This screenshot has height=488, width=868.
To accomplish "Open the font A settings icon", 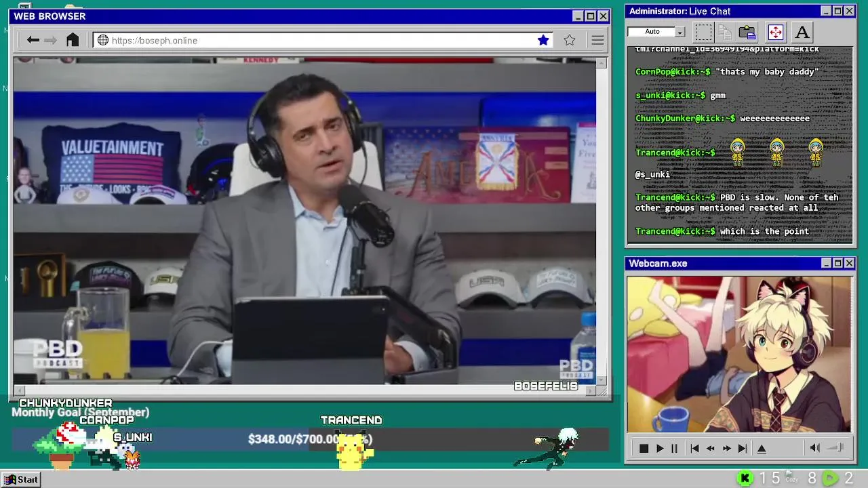I will [x=802, y=32].
